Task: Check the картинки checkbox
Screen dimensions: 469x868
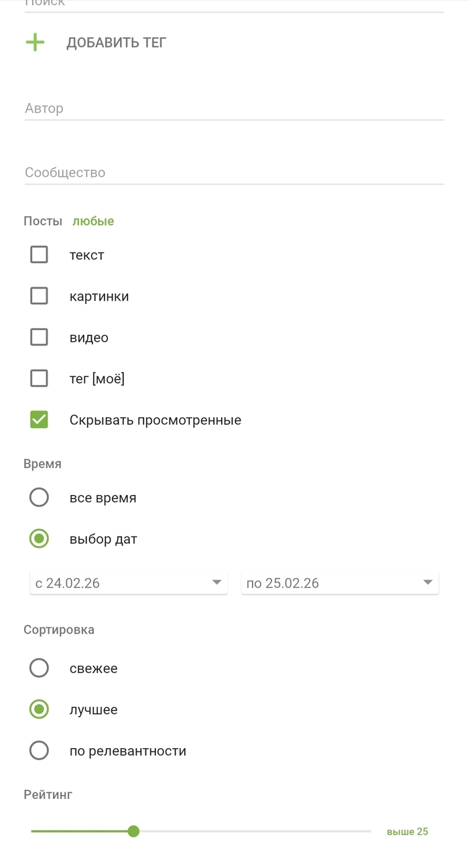Action: 39,297
